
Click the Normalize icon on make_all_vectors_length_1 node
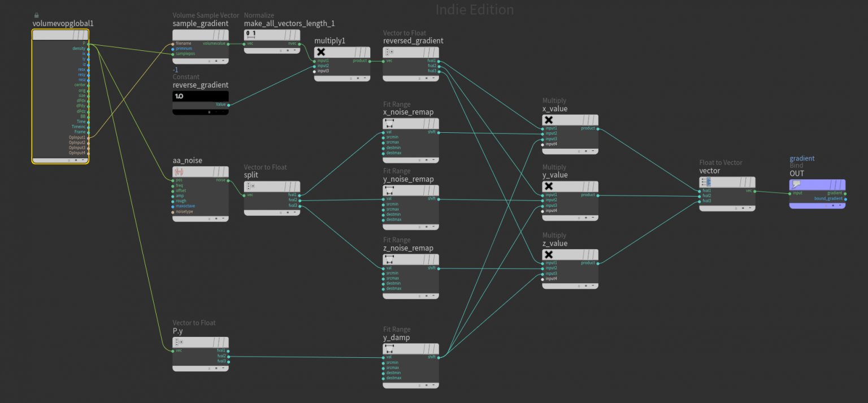[x=250, y=34]
